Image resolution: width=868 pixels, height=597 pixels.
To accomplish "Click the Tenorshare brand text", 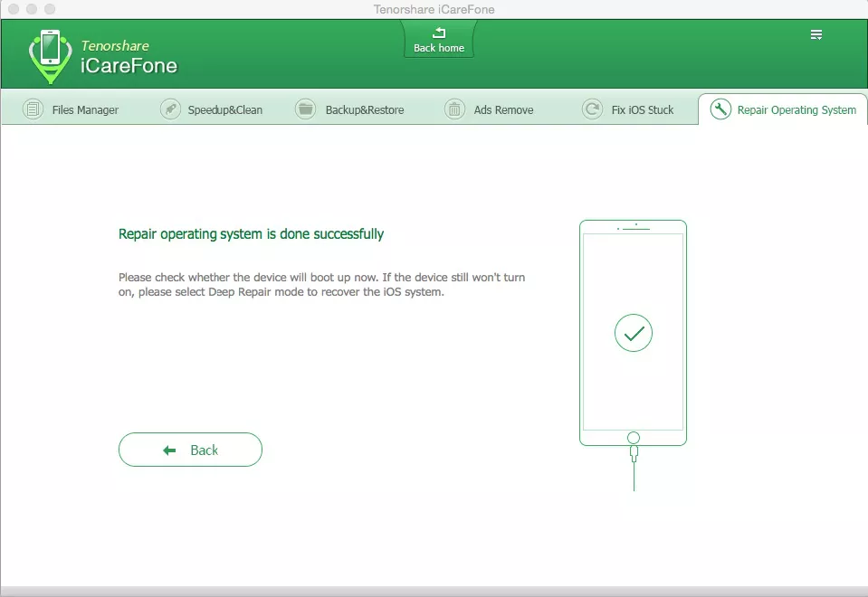I will pyautogui.click(x=115, y=46).
